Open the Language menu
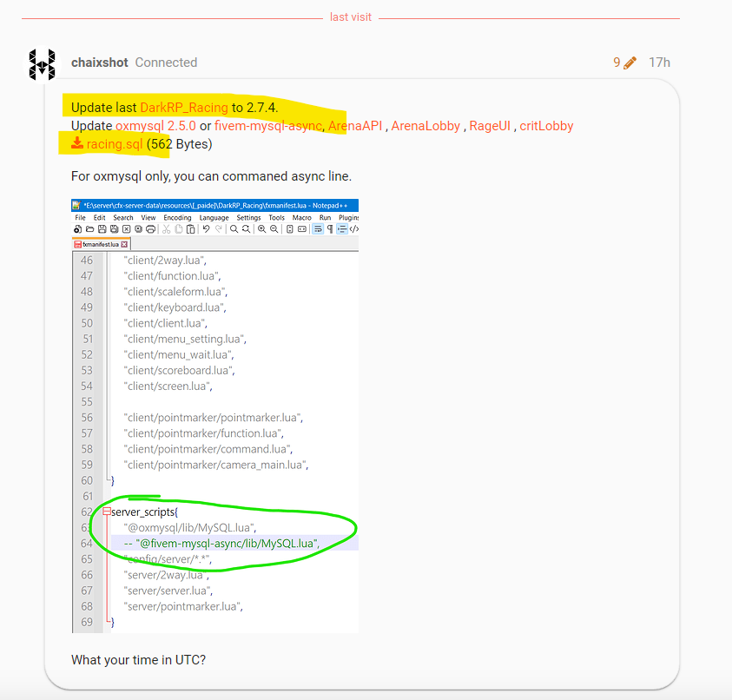The height and width of the screenshot is (700, 732). point(214,218)
